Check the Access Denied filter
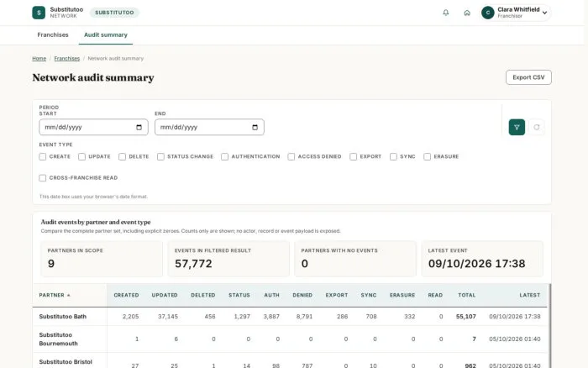Screen dimensions: 588x368 291,156
